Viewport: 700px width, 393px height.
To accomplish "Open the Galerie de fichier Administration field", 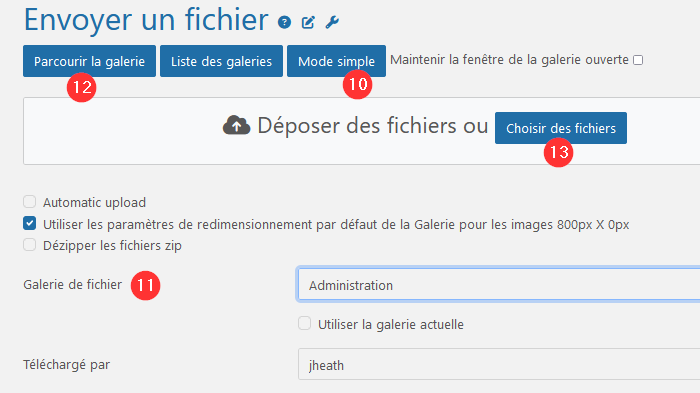I will (499, 284).
